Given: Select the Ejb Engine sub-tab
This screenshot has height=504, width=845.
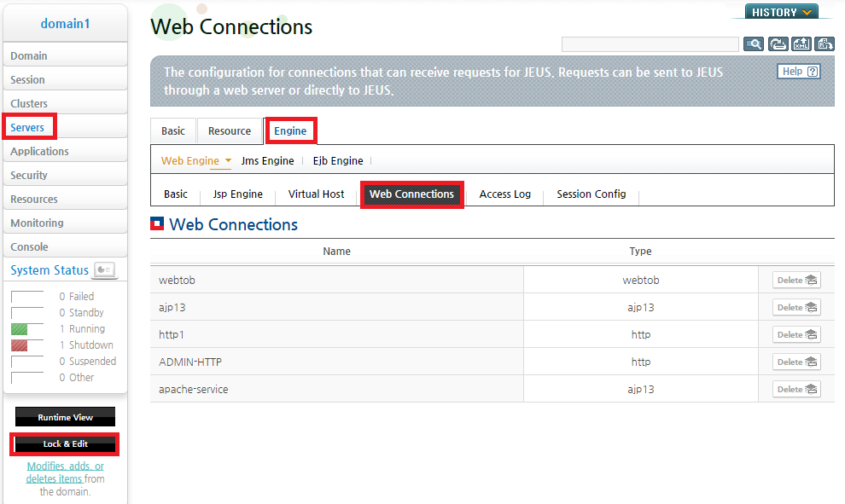Looking at the screenshot, I should coord(338,160).
